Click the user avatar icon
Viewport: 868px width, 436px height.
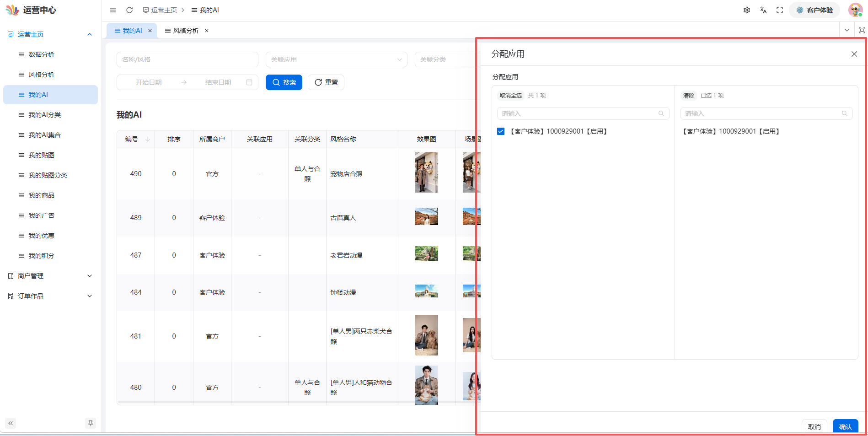click(x=855, y=10)
